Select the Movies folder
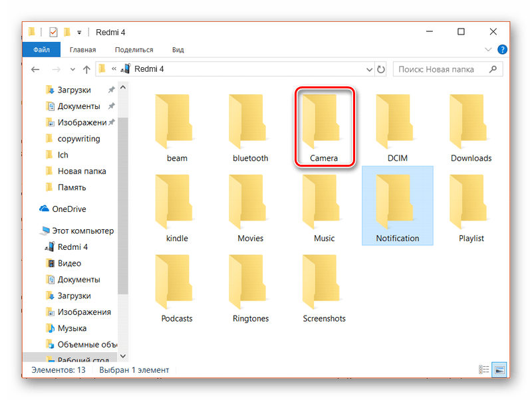 click(251, 209)
